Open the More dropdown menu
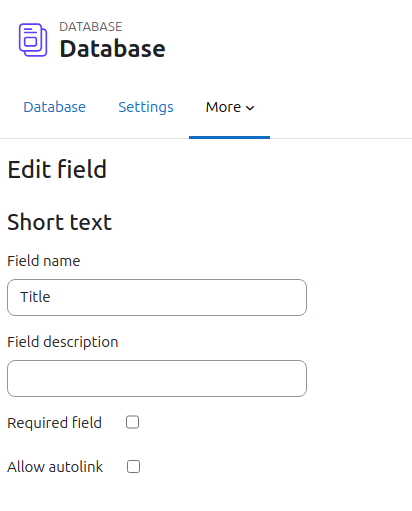412x511 pixels. click(230, 107)
